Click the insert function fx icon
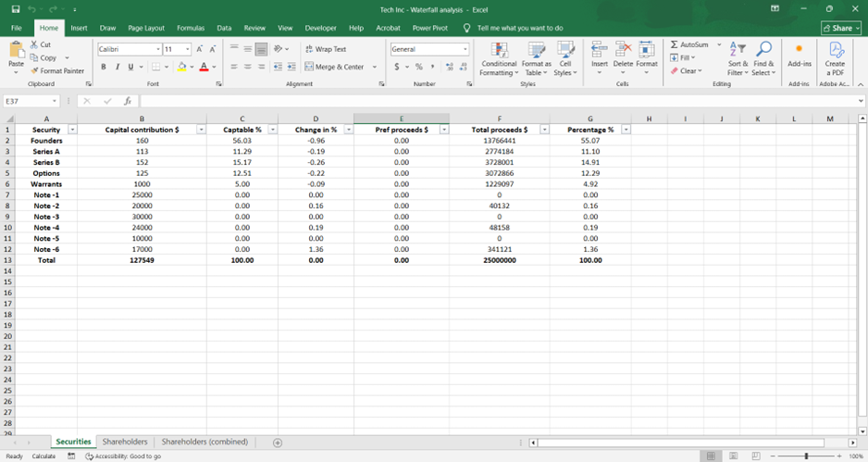868x462 pixels. pos(128,101)
